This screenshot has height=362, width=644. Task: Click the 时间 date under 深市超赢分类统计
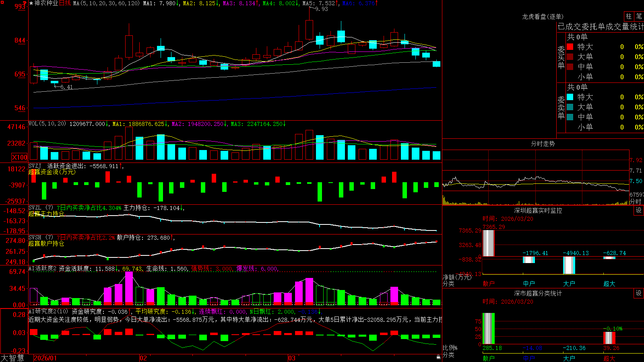[508, 302]
